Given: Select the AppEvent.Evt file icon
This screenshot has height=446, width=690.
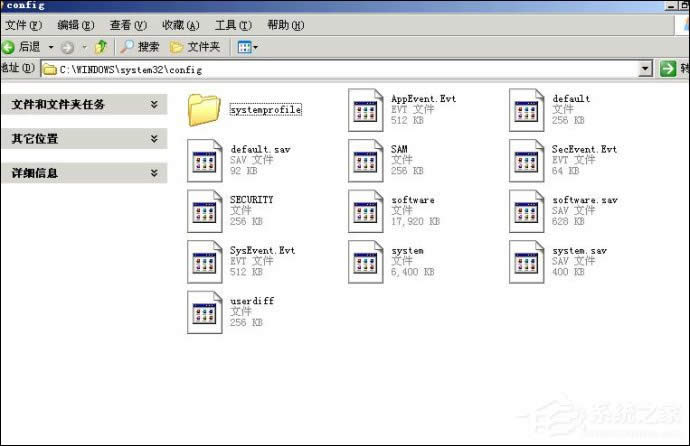Looking at the screenshot, I should coord(365,110).
